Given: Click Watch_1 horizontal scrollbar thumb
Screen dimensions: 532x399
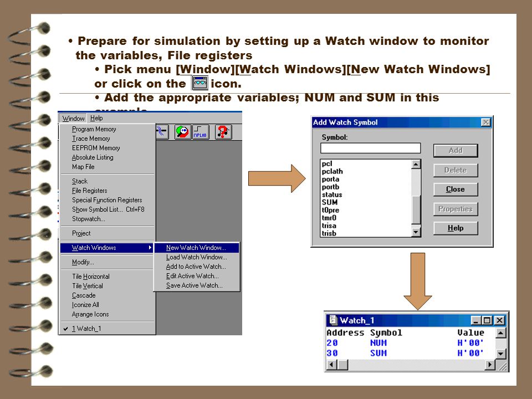Looking at the screenshot, I should point(343,365).
